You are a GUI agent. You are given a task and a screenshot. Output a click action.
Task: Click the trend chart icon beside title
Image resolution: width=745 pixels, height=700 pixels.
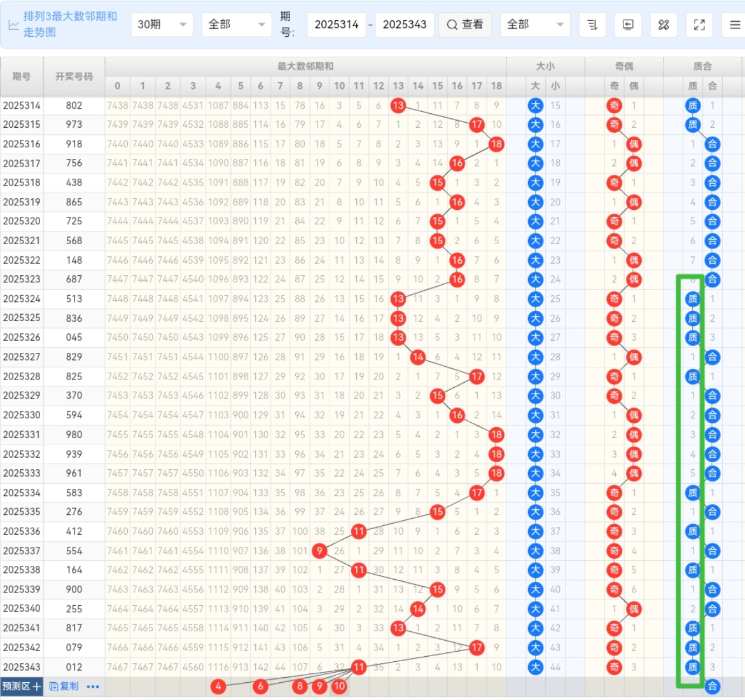[x=13, y=25]
